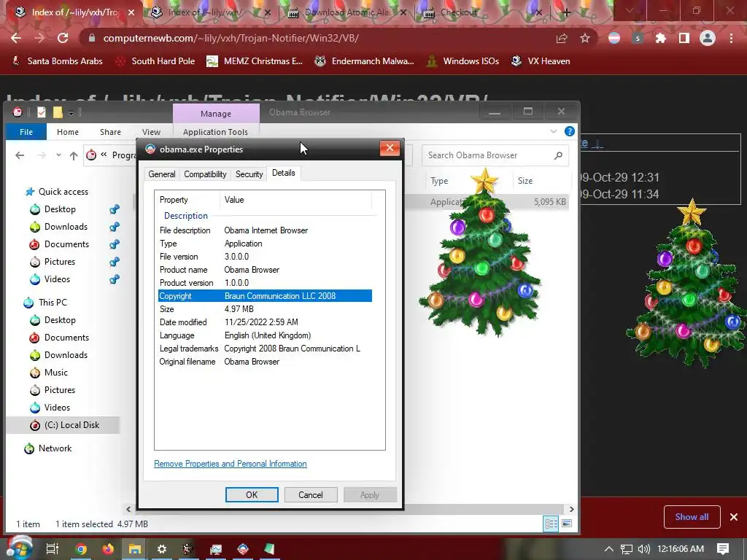
Task: Select Network in navigation pane
Action: tap(55, 448)
